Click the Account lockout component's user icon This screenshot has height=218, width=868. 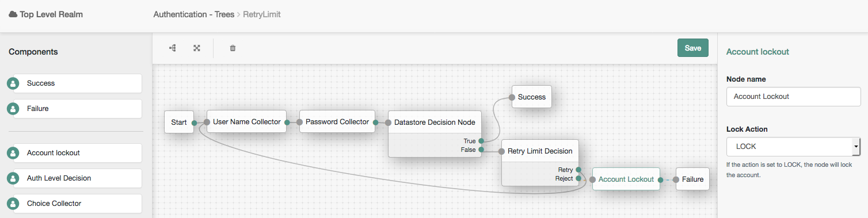pos(13,153)
